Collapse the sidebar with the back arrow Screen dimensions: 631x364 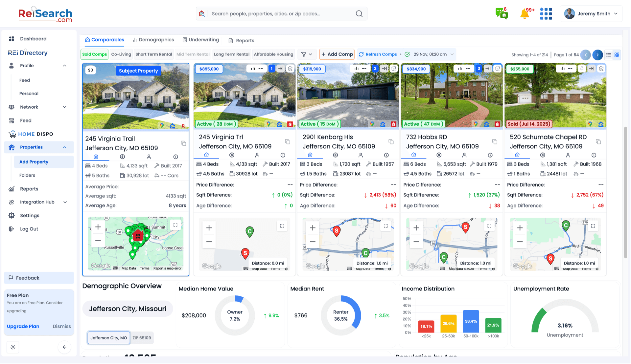tap(64, 347)
